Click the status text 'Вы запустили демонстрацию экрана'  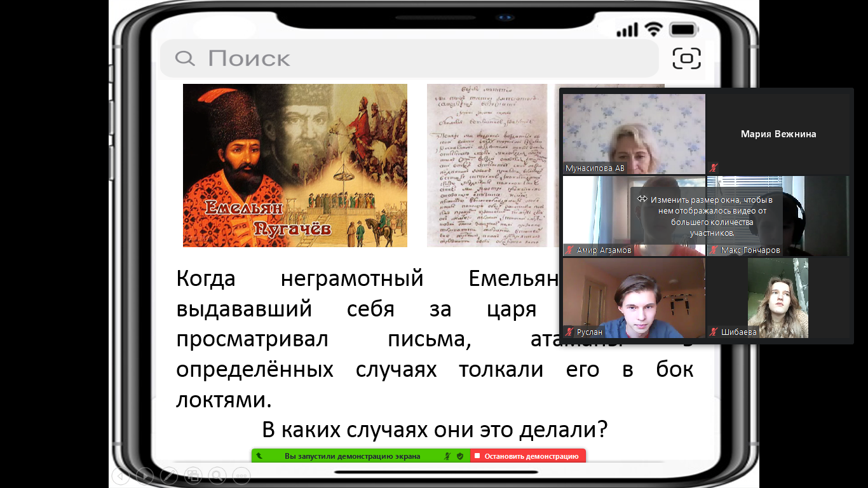pos(352,456)
